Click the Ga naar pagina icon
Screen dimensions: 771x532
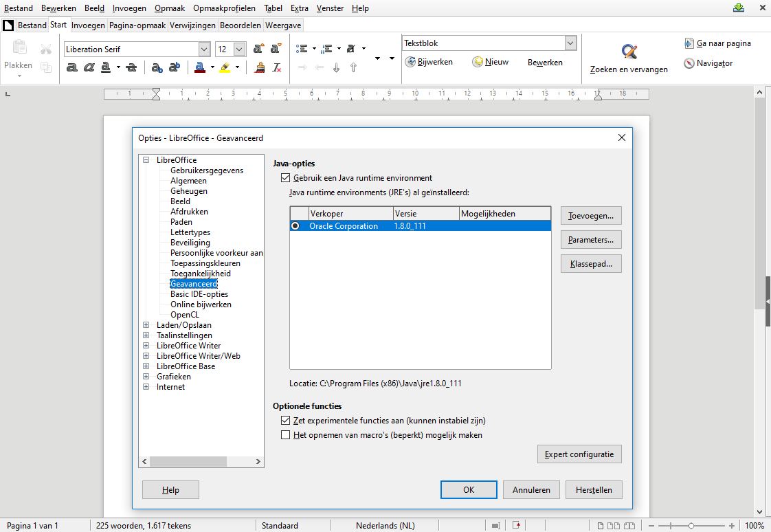click(689, 44)
